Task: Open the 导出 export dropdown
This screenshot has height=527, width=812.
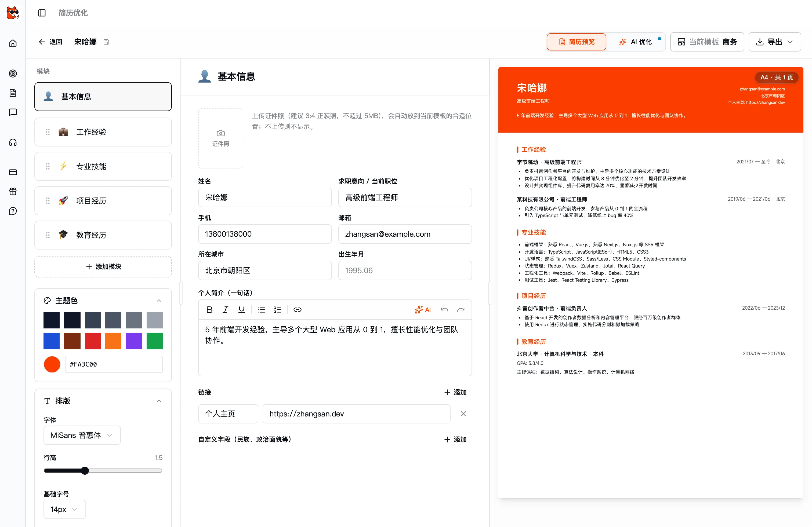Action: pyautogui.click(x=774, y=42)
